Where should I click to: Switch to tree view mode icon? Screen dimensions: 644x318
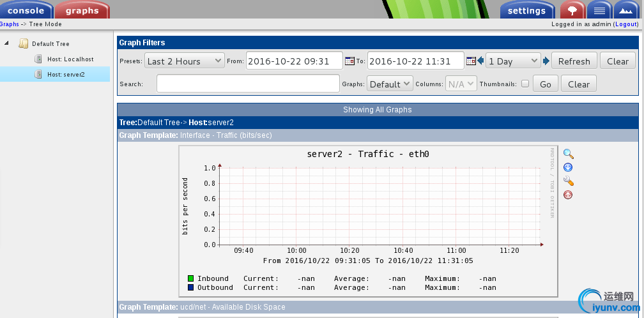point(572,10)
